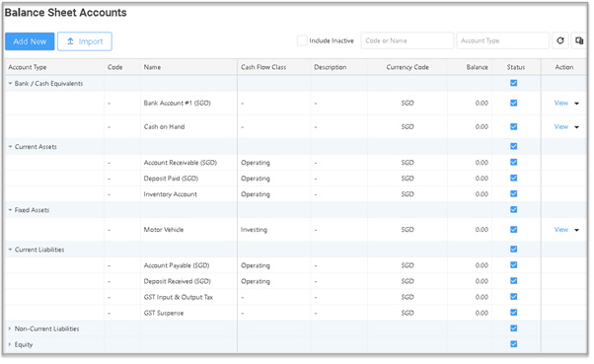Screen dimensions: 594x364
Task: Toggle status checkbox for Cash on Hand
Action: click(514, 126)
